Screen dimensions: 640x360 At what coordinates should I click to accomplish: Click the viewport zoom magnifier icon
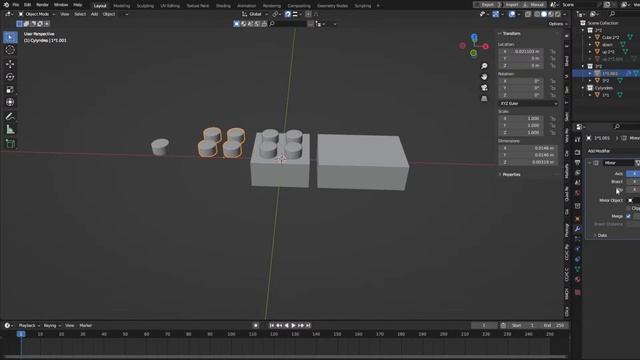point(484,66)
